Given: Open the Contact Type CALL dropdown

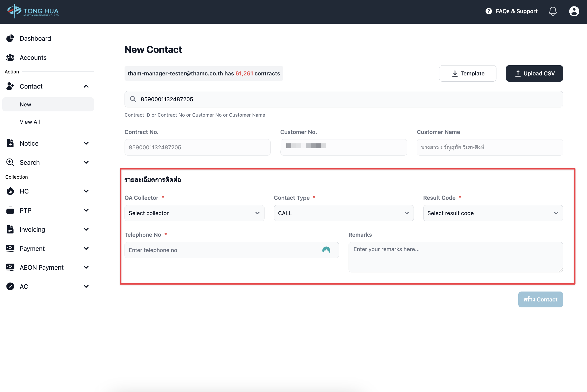Looking at the screenshot, I should 344,213.
